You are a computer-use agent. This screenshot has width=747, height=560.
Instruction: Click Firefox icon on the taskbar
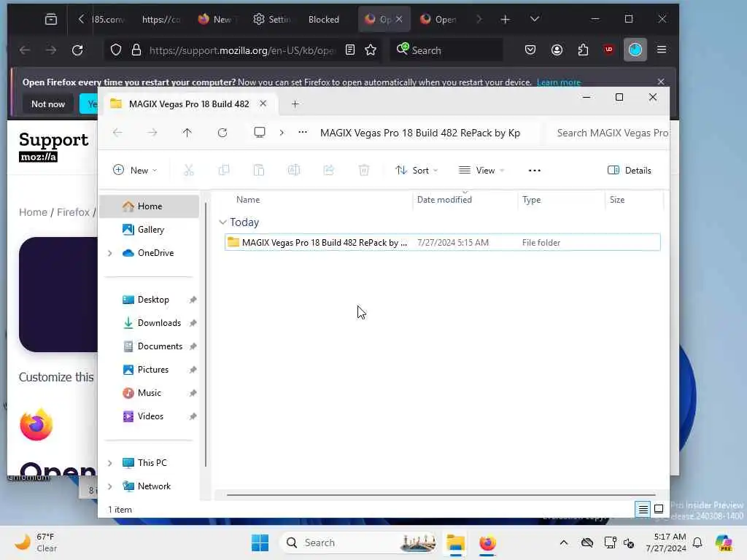click(x=487, y=542)
